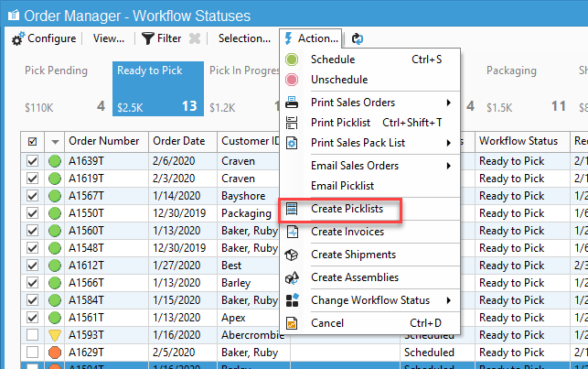Open the Selection... dropdown menu
Screen dimensions: 588x369
click(244, 38)
